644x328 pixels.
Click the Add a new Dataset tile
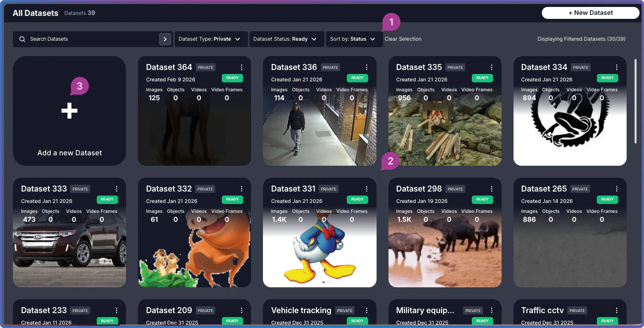pos(69,111)
